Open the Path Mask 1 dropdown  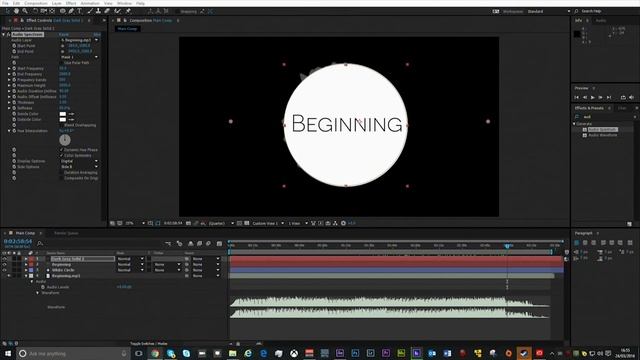tap(79, 57)
